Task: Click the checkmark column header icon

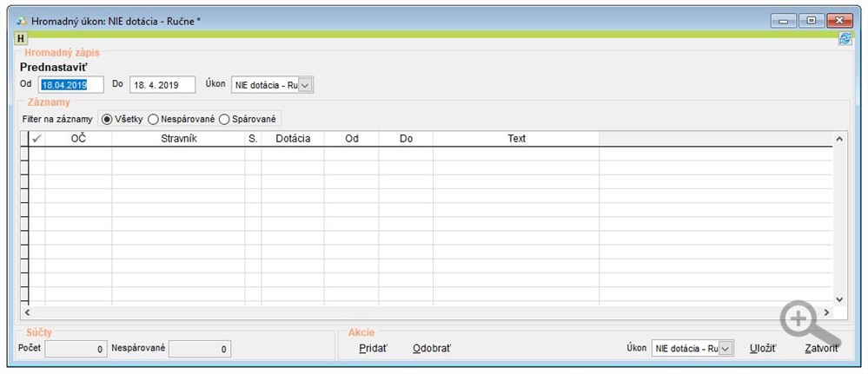Action: click(x=36, y=138)
